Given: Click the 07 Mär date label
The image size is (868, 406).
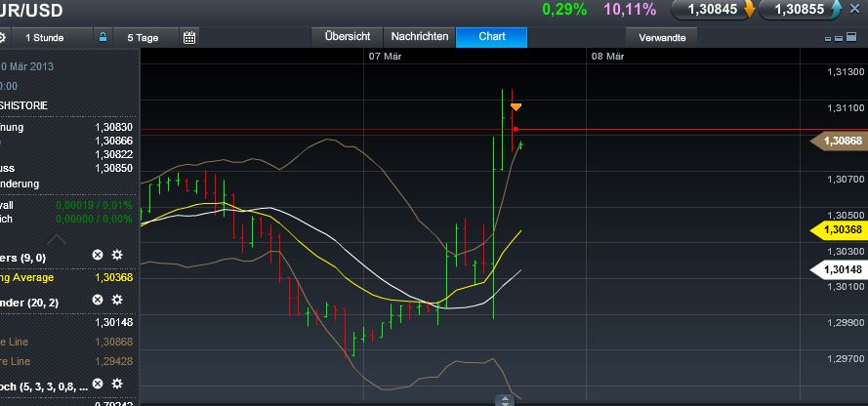Looking at the screenshot, I should tap(385, 56).
